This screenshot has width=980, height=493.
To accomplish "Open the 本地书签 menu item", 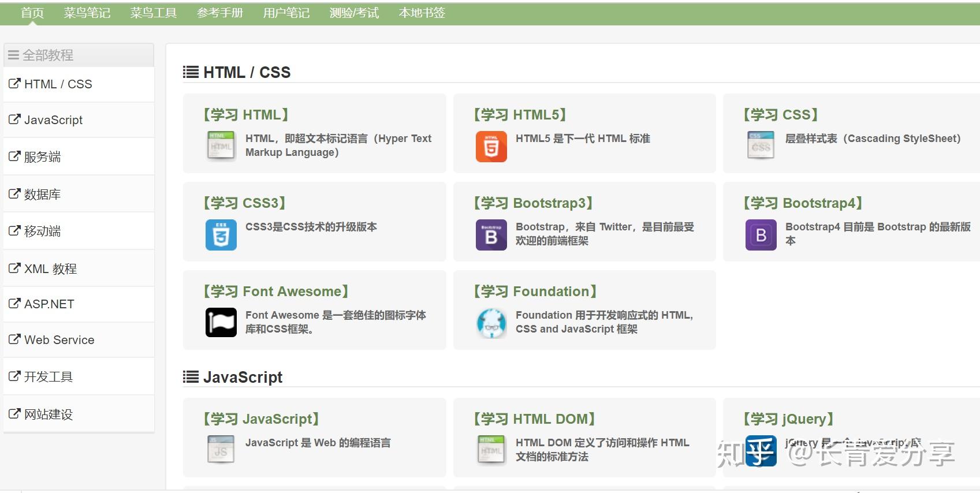I will click(422, 13).
